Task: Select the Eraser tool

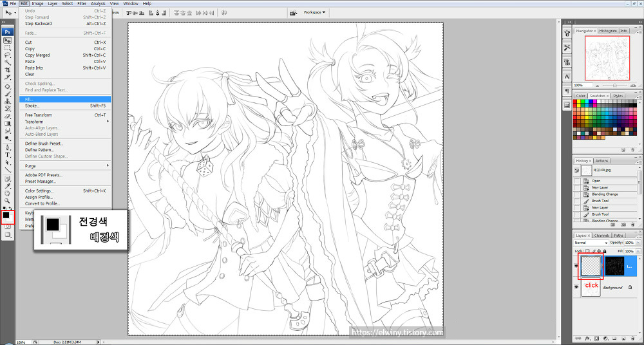Action: pyautogui.click(x=8, y=117)
